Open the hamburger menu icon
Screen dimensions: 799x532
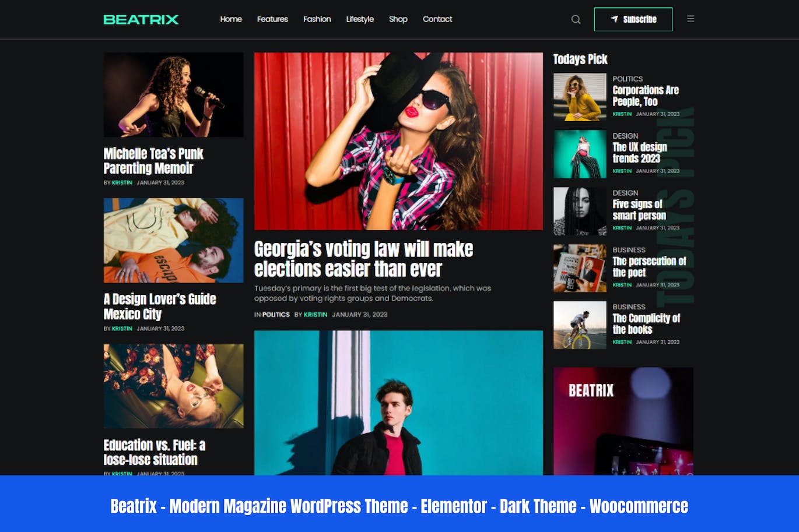tap(691, 19)
